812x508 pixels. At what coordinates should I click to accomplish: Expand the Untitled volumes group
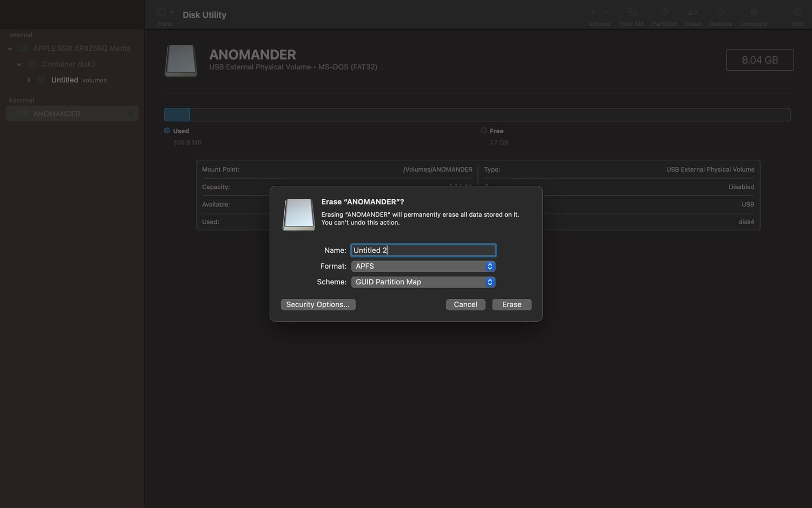29,80
